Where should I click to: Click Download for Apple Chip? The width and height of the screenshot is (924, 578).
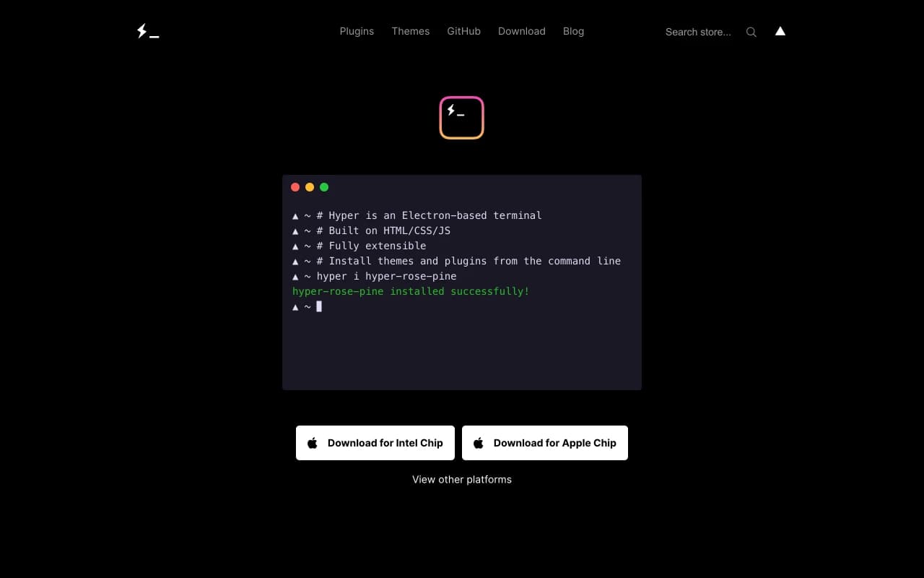tap(545, 443)
